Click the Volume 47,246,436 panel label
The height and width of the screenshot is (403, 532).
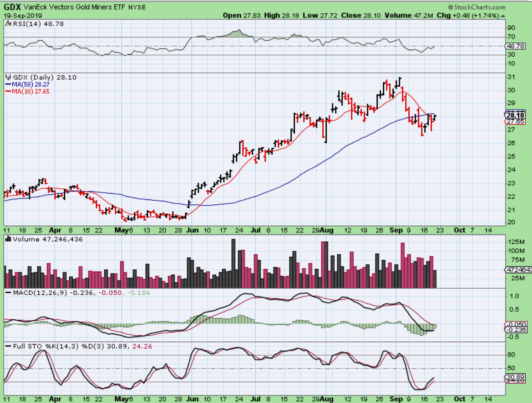[x=48, y=239]
